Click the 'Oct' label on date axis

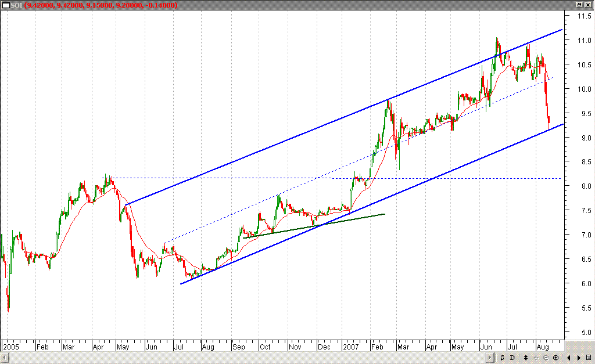click(265, 347)
